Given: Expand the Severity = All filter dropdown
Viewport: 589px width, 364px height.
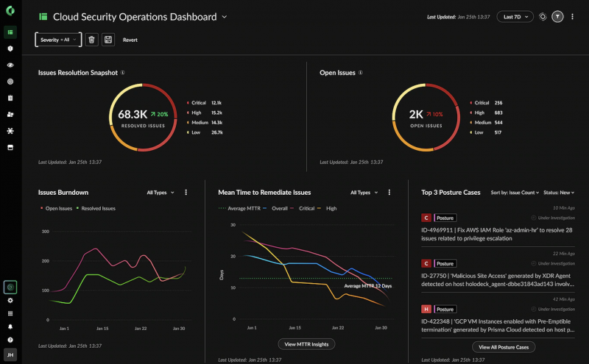Looking at the screenshot, I should point(58,40).
